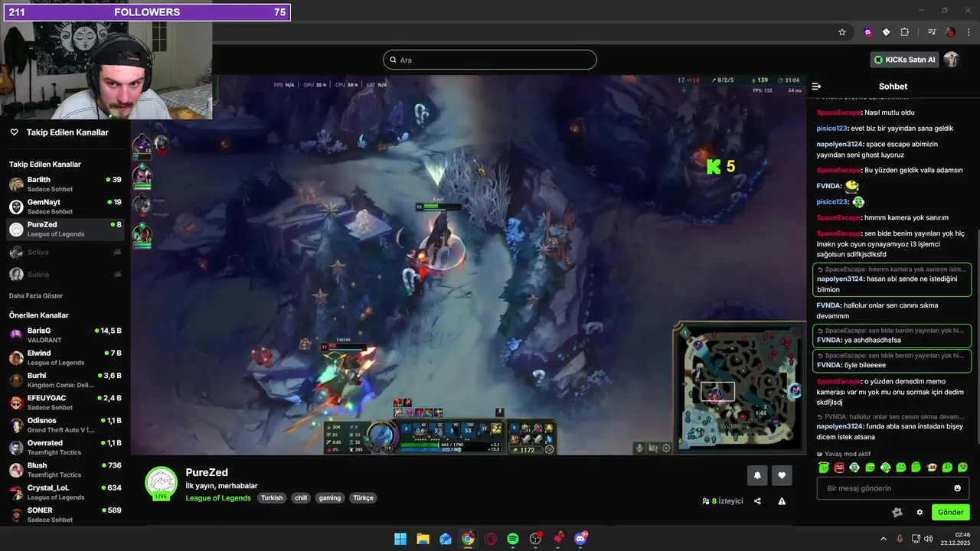Open File Explorer from taskbar

coord(423,539)
